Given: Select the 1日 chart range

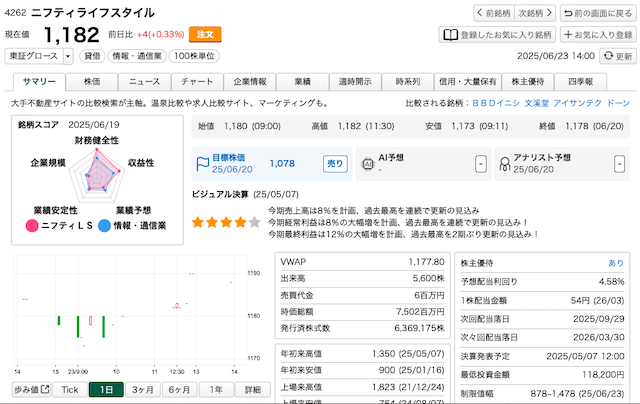Looking at the screenshot, I should [106, 390].
